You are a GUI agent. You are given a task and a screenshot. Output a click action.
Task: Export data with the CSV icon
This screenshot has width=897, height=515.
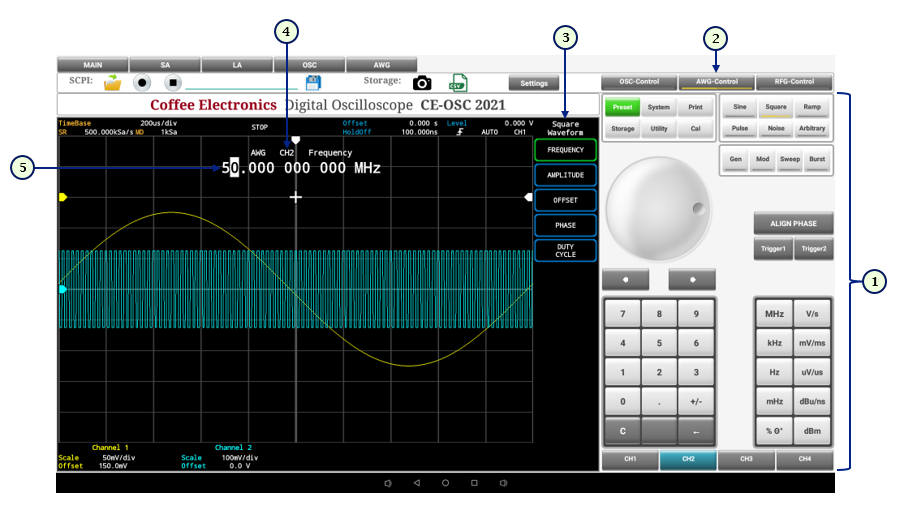point(458,83)
